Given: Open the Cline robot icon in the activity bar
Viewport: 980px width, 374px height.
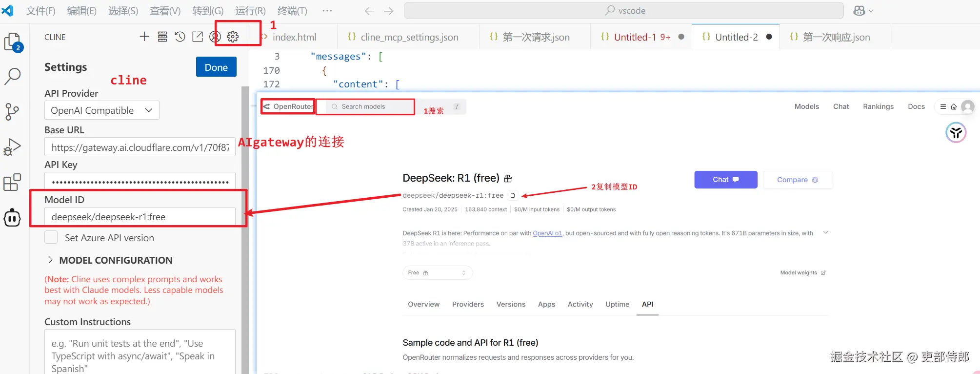Looking at the screenshot, I should tap(13, 218).
